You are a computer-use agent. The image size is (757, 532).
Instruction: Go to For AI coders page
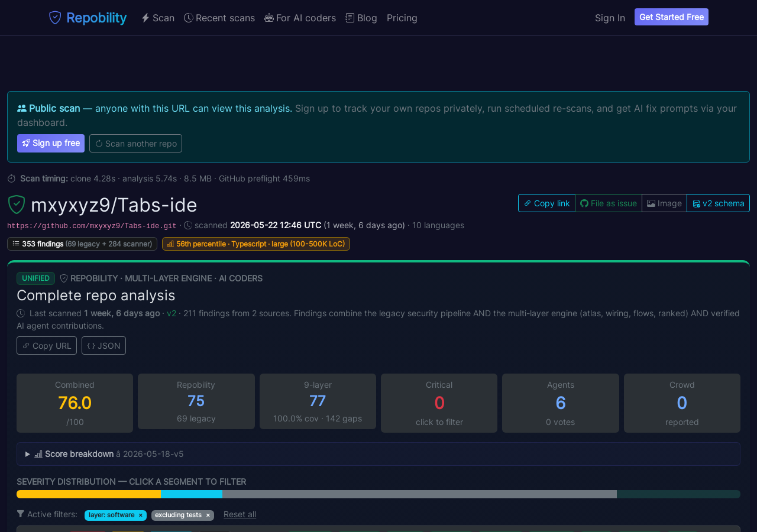pyautogui.click(x=300, y=18)
